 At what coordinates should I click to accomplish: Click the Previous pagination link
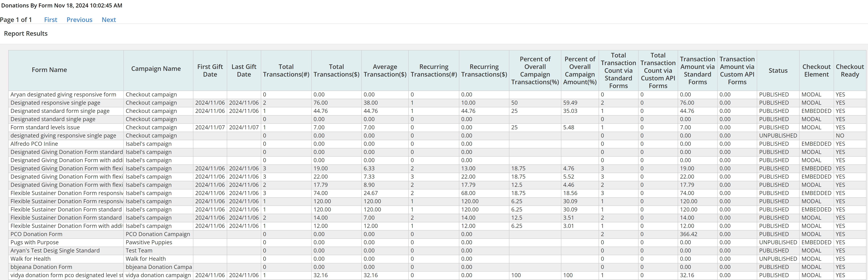click(79, 19)
